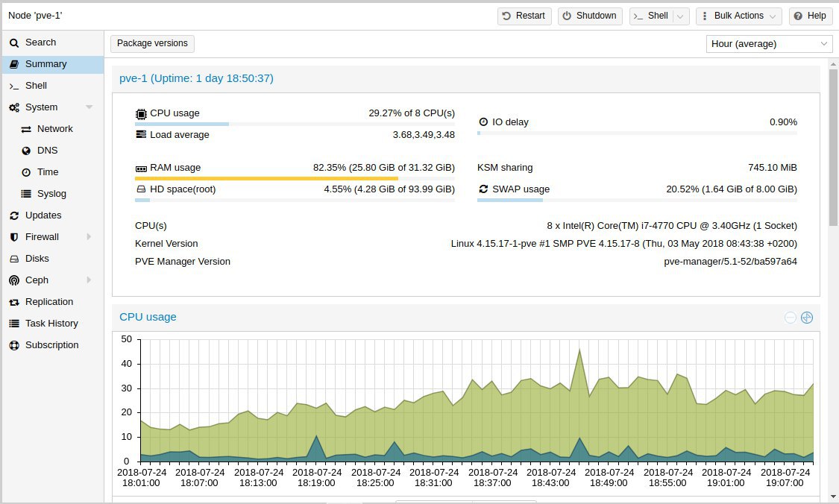
Task: Expand the Ceph submenu arrow
Action: click(89, 280)
